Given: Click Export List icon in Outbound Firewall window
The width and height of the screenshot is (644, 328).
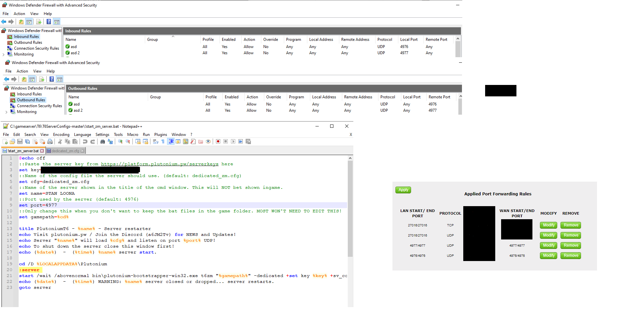Looking at the screenshot, I should [x=42, y=79].
